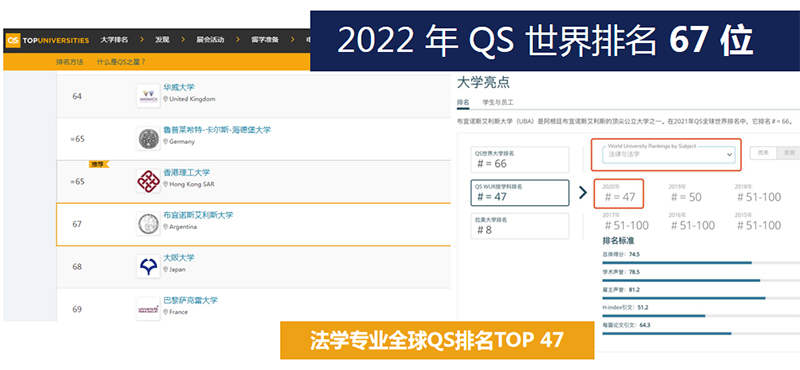Expand the arrow after 留学准备

[x=292, y=40]
